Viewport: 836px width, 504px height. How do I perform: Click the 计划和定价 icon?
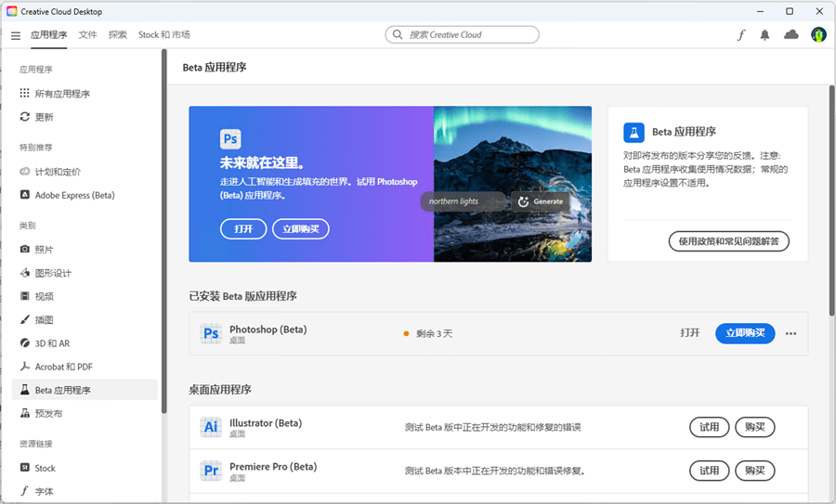(24, 172)
